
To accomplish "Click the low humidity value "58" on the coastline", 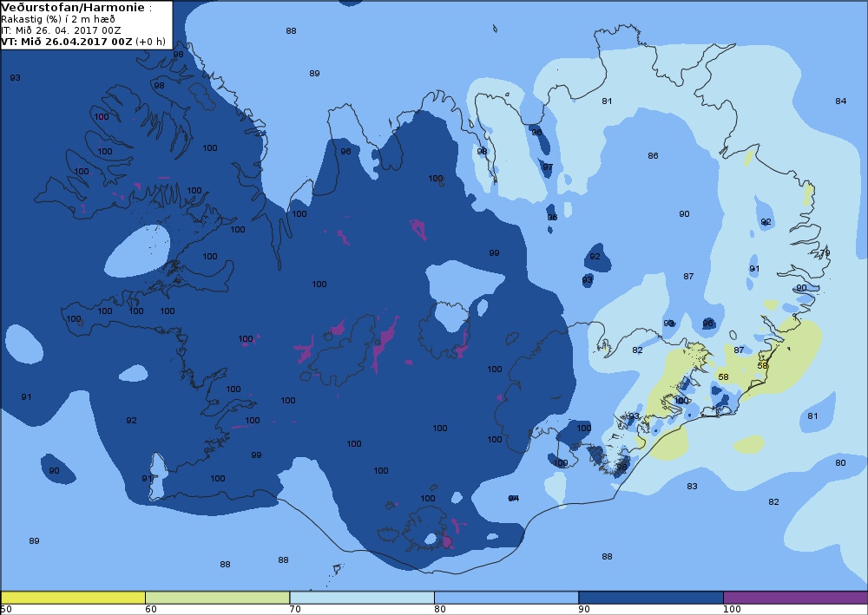I will [763, 366].
